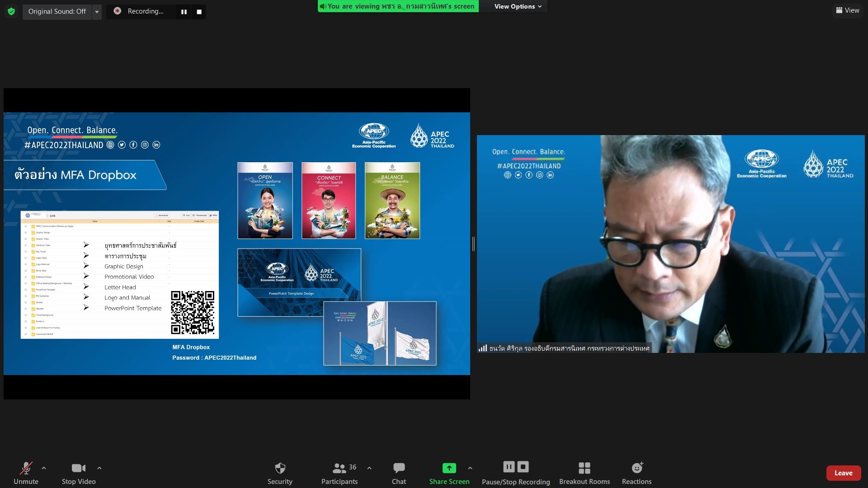Click the APEC flags image on slide

pyautogui.click(x=380, y=333)
